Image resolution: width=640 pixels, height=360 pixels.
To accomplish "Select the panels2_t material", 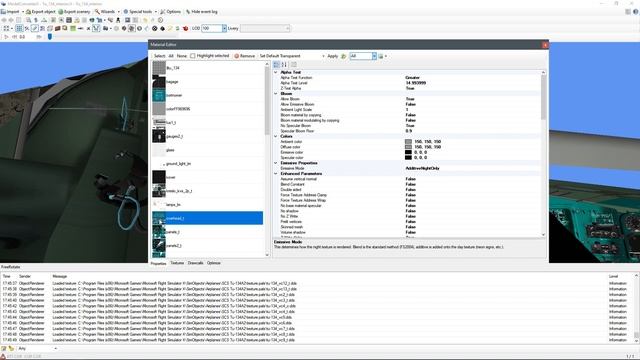I will 208,246.
